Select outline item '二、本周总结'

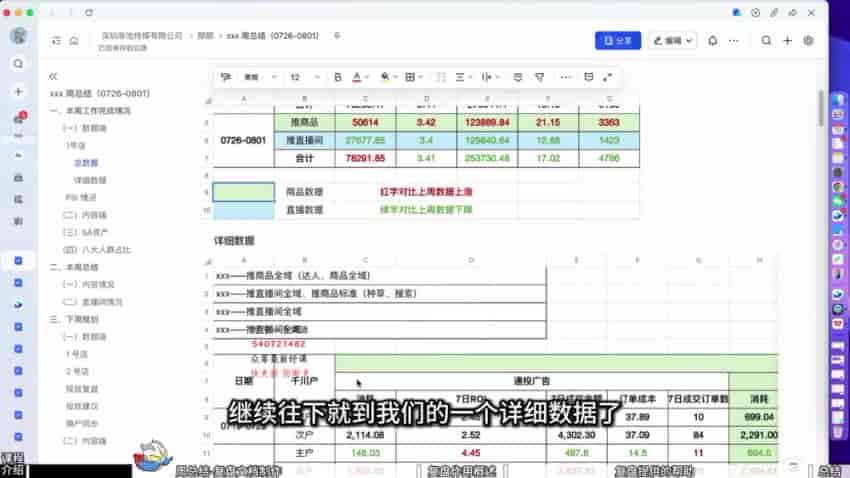tap(74, 267)
